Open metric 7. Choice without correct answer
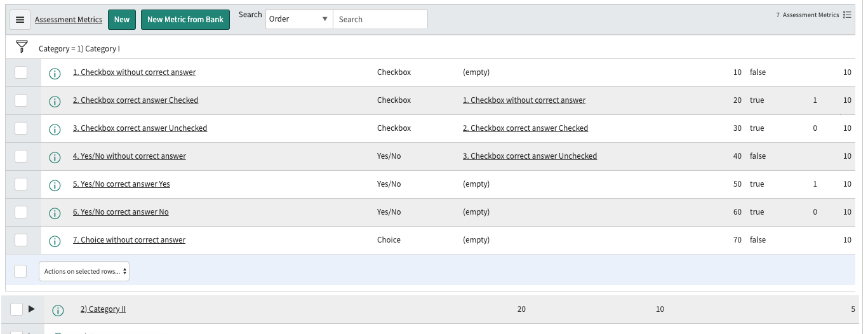 pos(129,240)
